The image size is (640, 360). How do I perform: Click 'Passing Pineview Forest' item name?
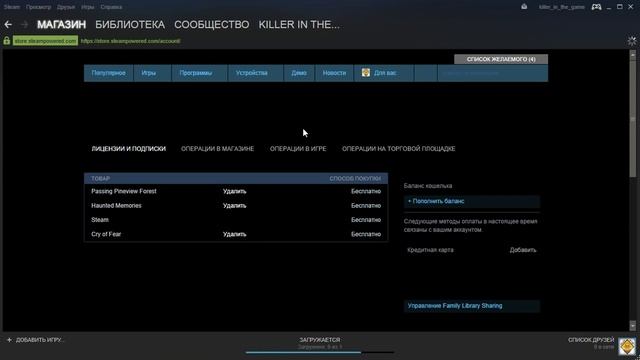tap(124, 191)
